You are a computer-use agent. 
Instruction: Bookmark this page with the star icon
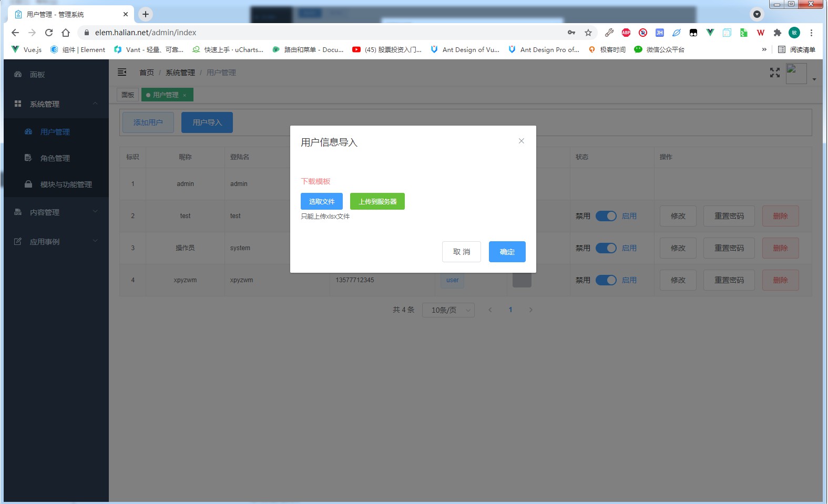pos(588,33)
